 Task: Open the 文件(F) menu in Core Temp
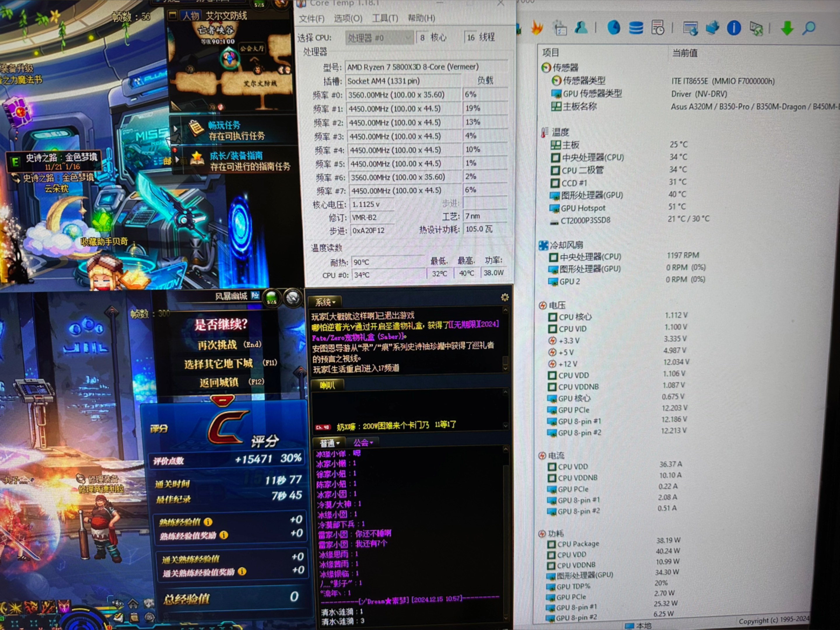312,19
